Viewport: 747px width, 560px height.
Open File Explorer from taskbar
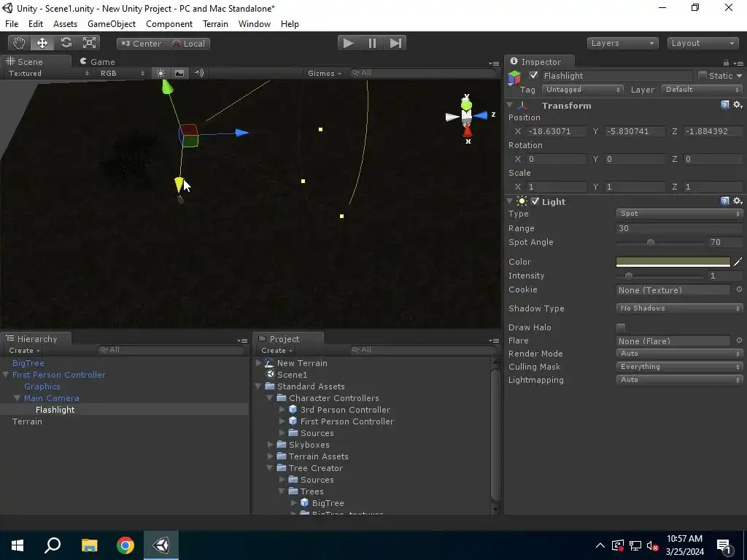pyautogui.click(x=89, y=545)
